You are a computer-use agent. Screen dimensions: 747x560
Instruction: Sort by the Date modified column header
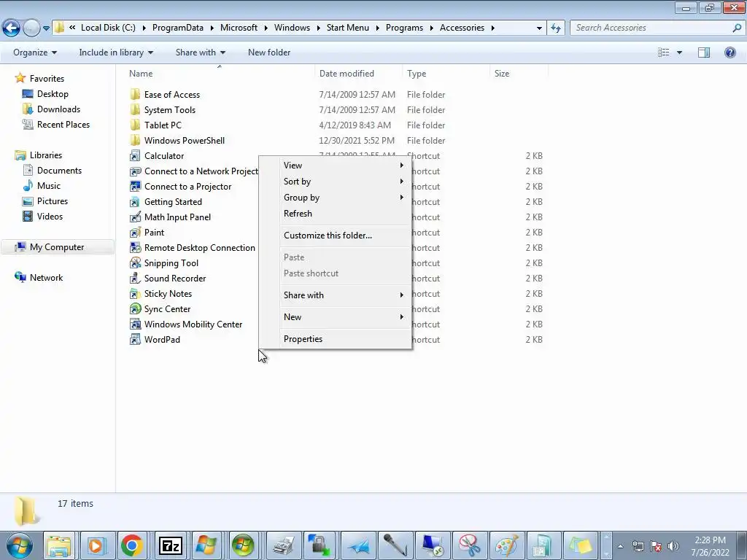[358, 74]
